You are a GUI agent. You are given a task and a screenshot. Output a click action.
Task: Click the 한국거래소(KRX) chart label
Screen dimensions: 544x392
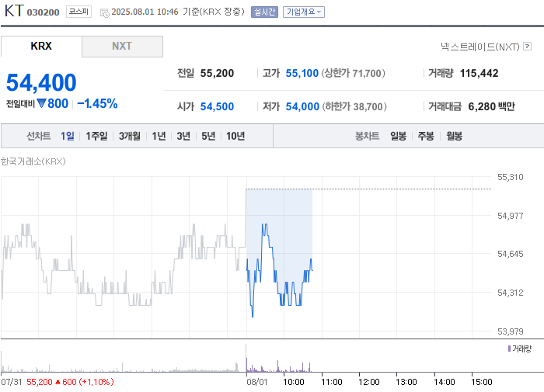pos(33,161)
